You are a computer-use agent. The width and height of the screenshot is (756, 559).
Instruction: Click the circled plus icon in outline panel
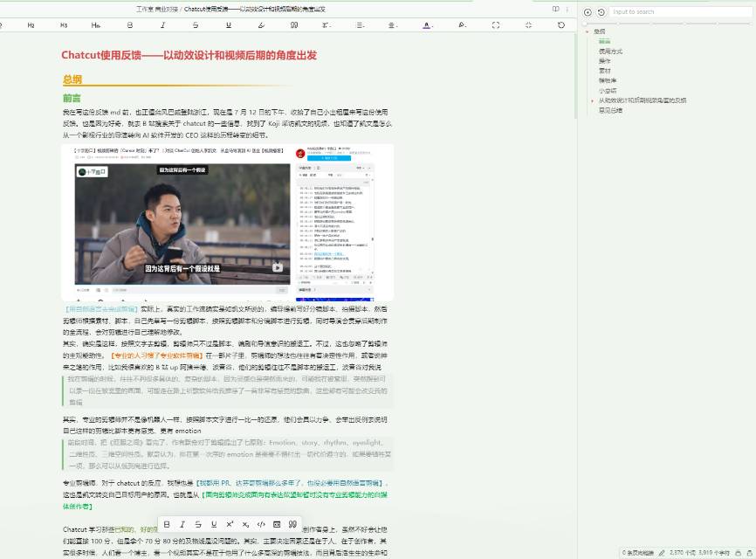pos(588,12)
